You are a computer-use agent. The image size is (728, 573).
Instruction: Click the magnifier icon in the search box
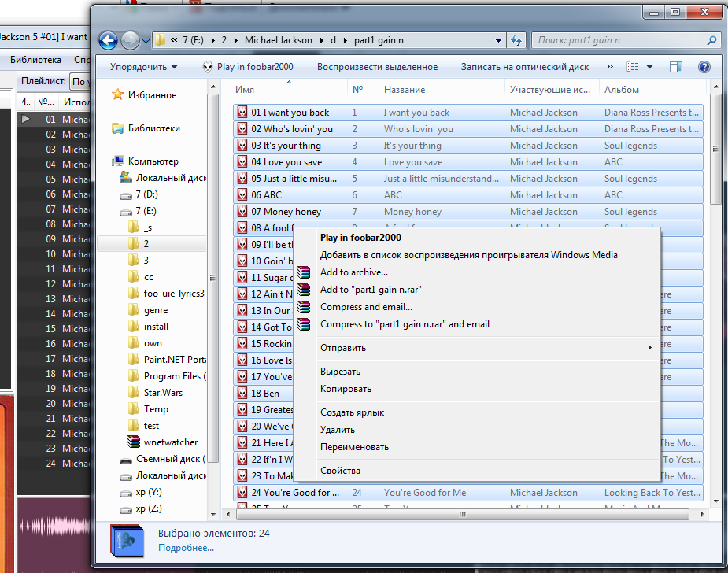(711, 40)
